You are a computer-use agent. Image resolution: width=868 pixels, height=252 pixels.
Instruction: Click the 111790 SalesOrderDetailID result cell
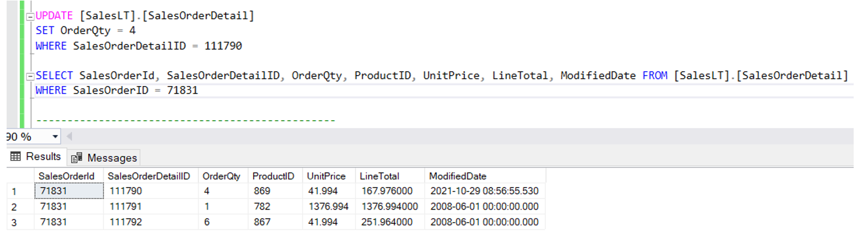[x=126, y=191]
